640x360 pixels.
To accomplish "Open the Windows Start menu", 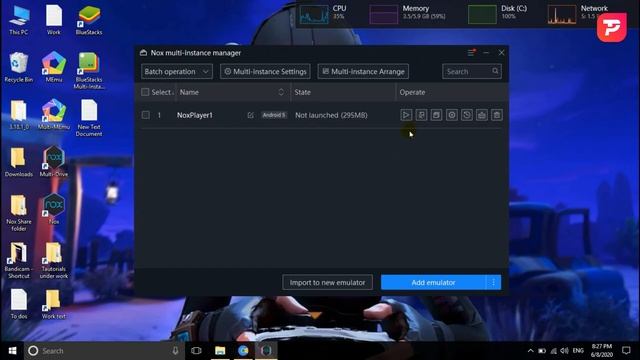I will pos(12,351).
